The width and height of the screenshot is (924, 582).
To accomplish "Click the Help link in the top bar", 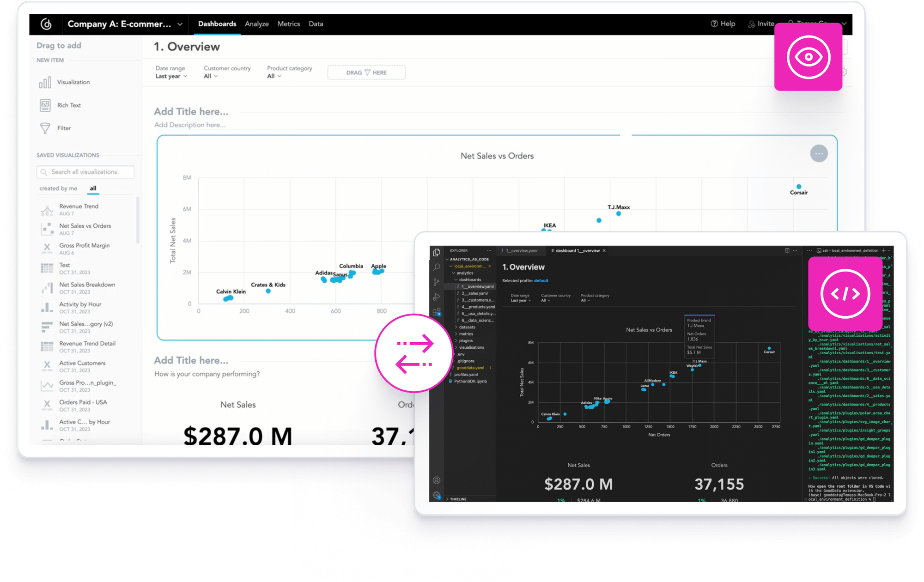I will tap(723, 24).
